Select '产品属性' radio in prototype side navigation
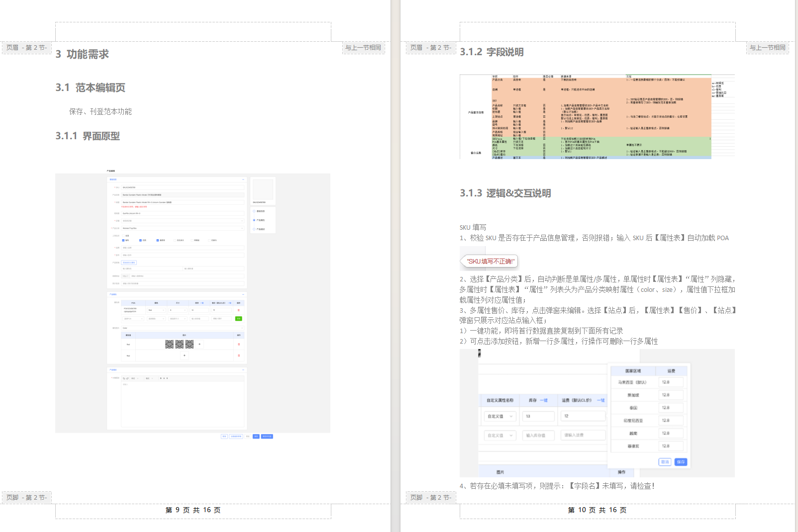This screenshot has height=532, width=798. click(x=254, y=220)
